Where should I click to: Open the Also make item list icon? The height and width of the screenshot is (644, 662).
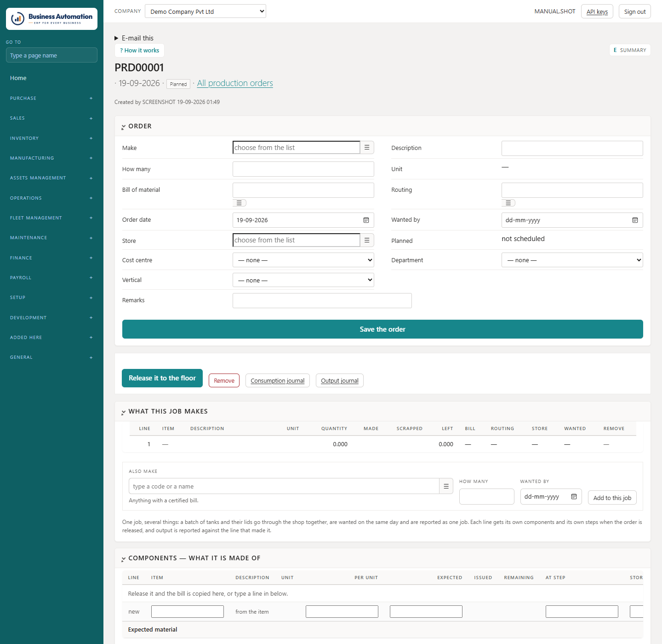446,486
